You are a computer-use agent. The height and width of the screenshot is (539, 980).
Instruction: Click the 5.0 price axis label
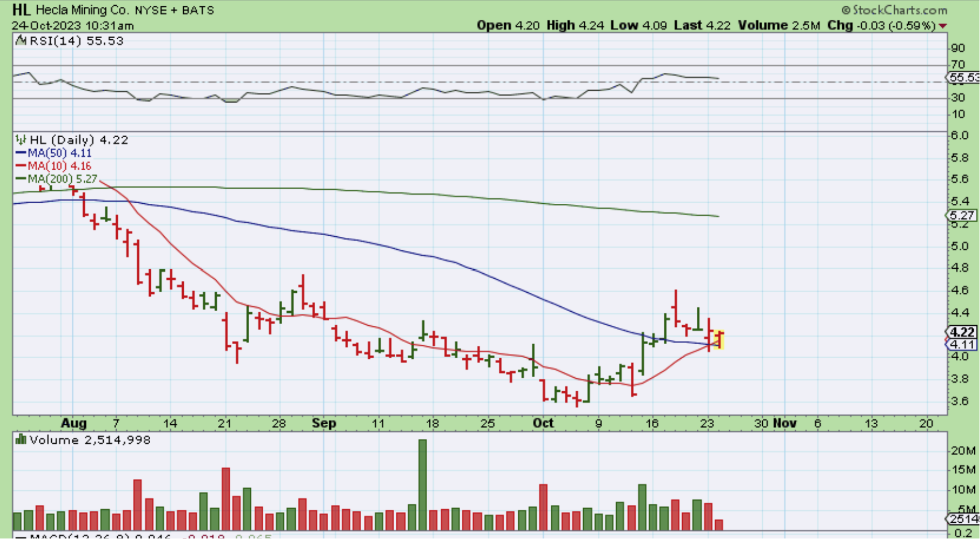960,246
